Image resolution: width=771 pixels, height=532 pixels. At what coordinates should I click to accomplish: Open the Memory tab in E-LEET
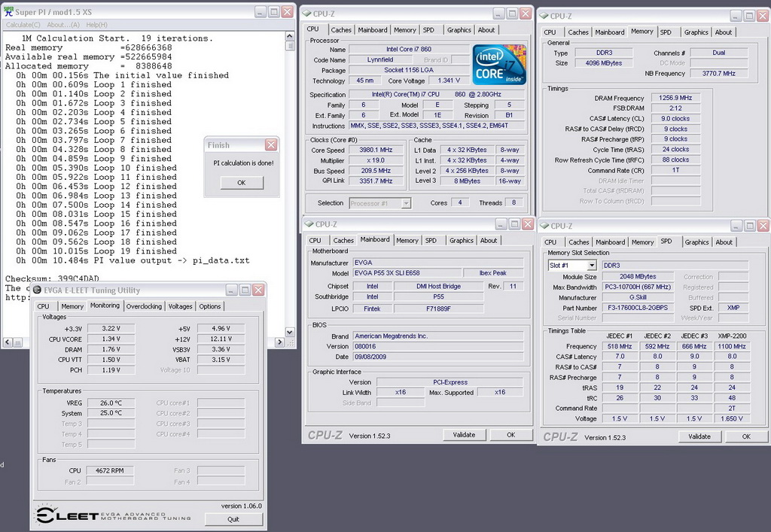72,306
